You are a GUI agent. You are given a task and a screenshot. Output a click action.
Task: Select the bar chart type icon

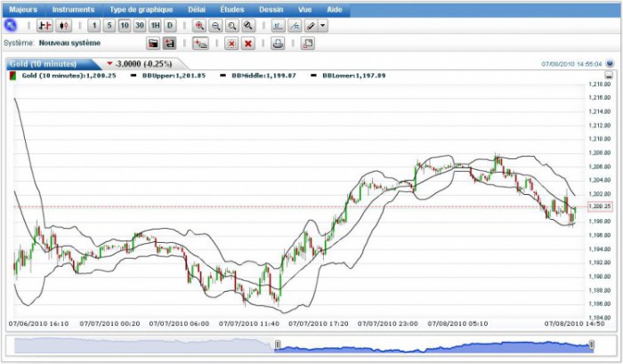click(x=44, y=26)
